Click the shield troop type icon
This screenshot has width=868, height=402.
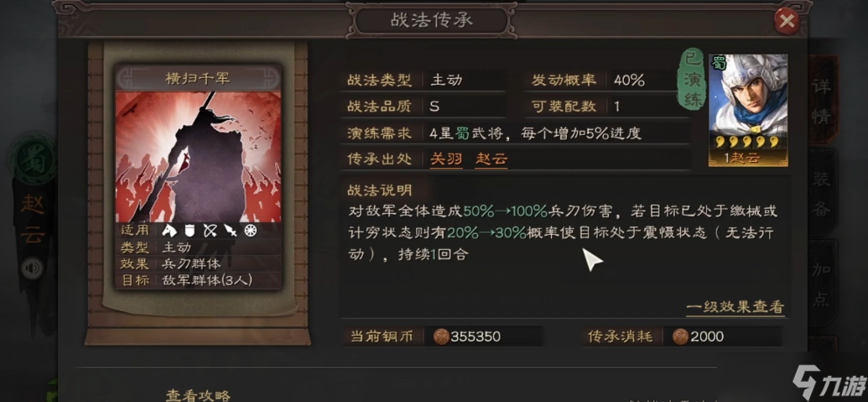(190, 230)
